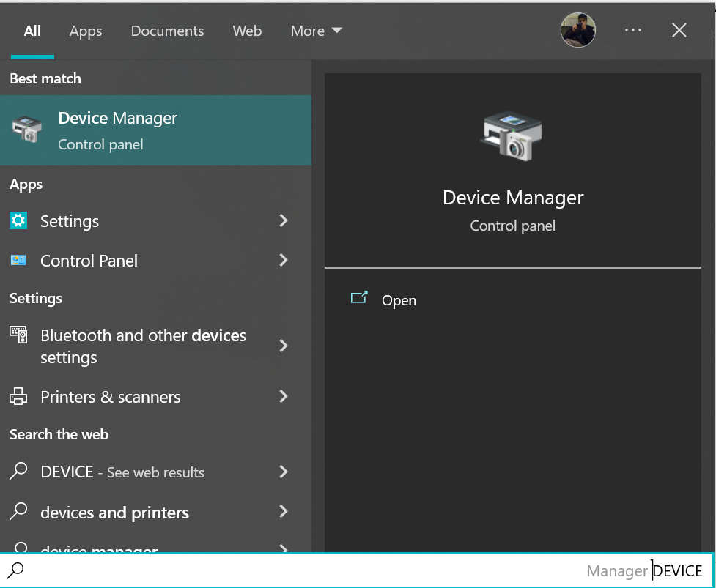Expand the Settings app result arrow
716x588 pixels.
(x=284, y=221)
